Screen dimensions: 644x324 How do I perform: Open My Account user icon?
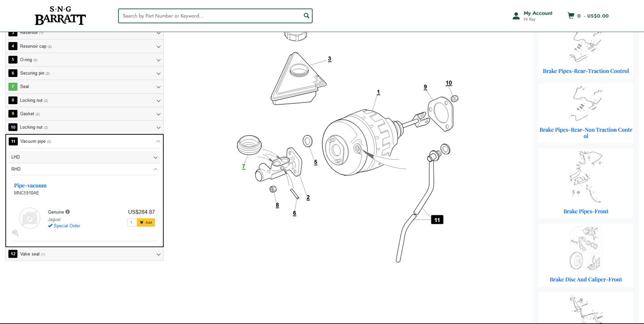point(516,16)
